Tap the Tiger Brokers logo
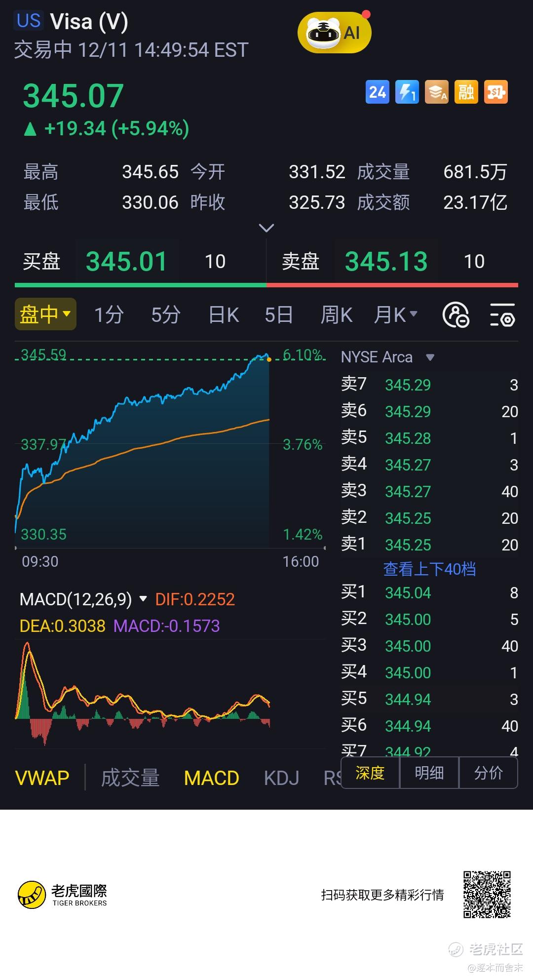Screen dimensions: 533x980 (x=63, y=895)
